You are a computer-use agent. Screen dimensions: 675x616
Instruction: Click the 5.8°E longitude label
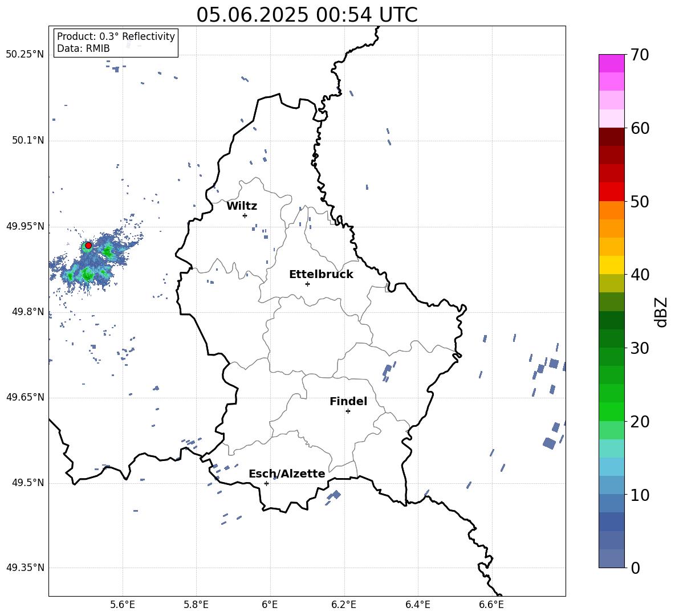[x=196, y=605]
